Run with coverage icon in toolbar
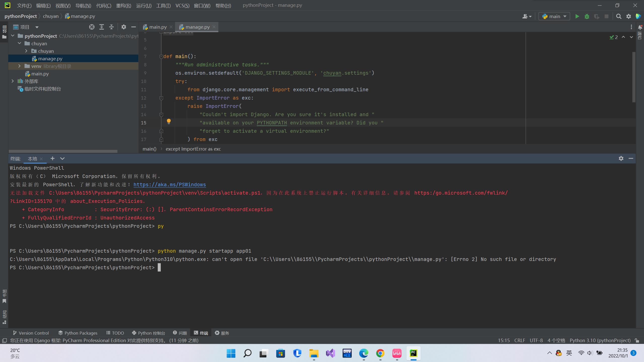The height and width of the screenshot is (362, 644). (x=597, y=16)
